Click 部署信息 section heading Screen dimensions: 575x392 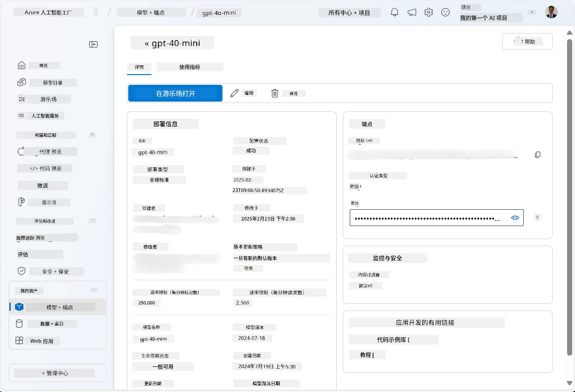pyautogui.click(x=166, y=124)
